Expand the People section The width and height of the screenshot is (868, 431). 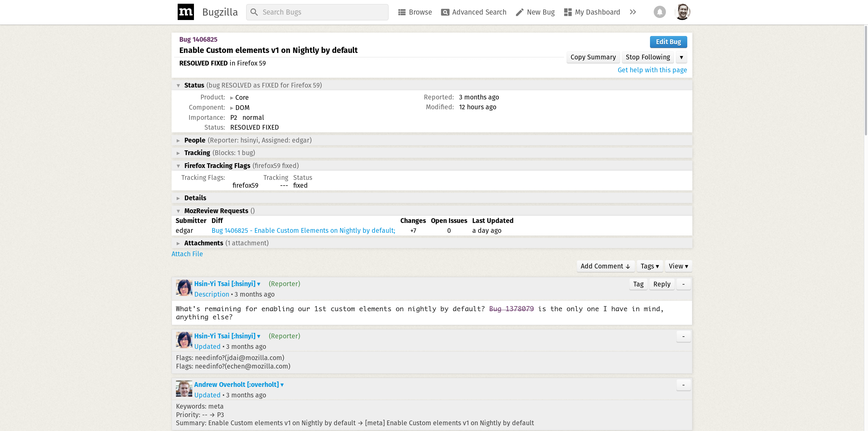pyautogui.click(x=178, y=140)
